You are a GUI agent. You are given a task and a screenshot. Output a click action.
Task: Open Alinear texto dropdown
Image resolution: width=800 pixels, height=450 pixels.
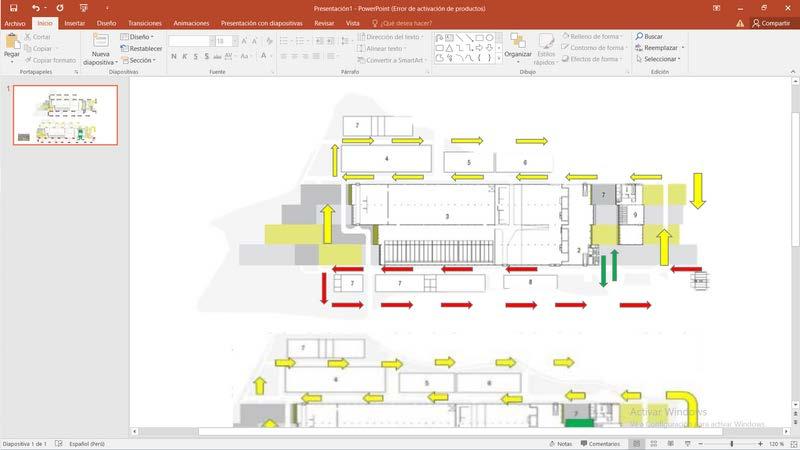(383, 48)
